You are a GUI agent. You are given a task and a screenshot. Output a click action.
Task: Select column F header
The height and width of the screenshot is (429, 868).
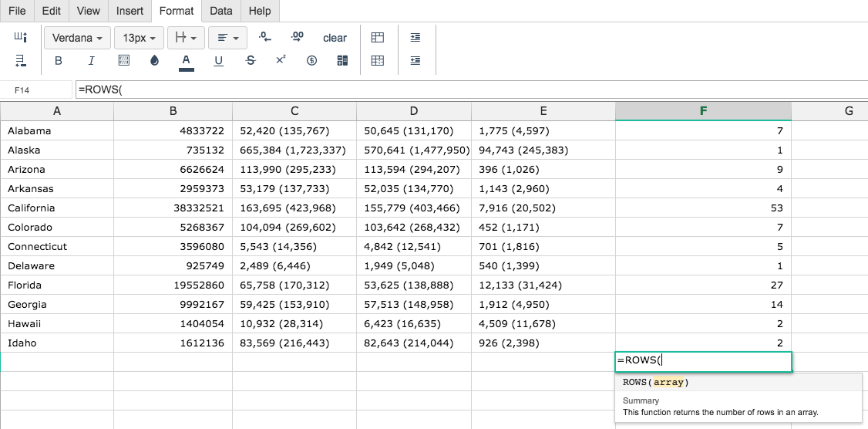point(703,111)
